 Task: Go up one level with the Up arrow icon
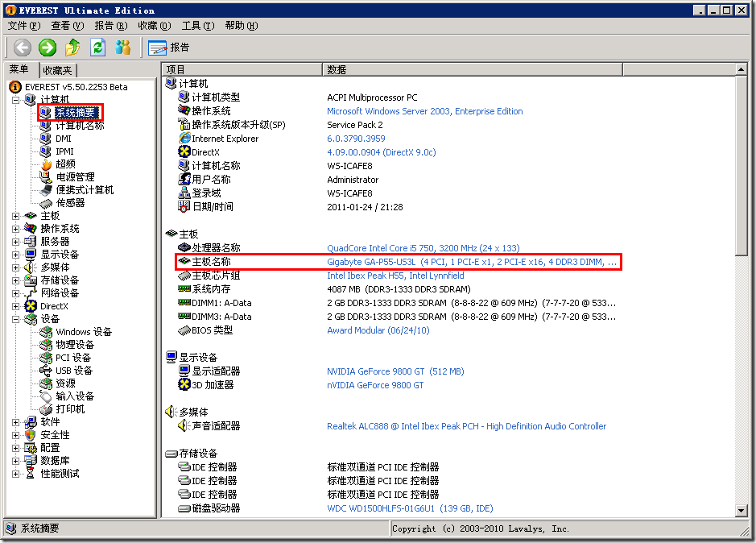coord(72,48)
